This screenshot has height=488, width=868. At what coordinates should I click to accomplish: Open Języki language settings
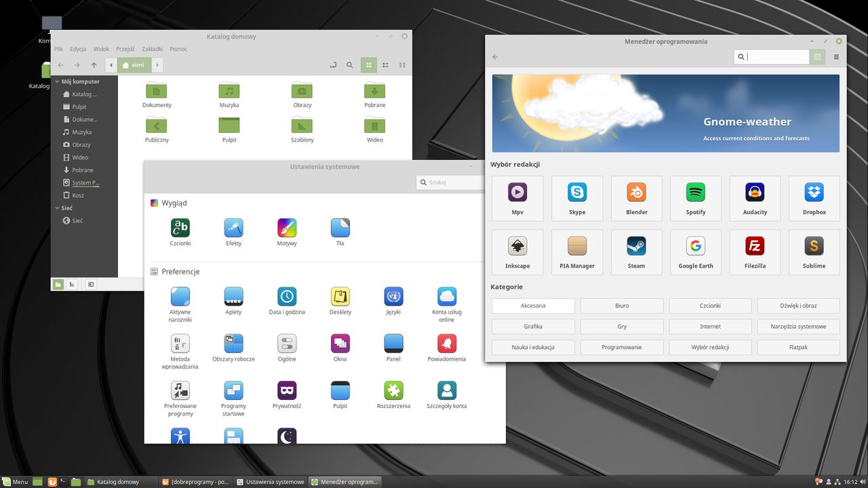pos(393,297)
